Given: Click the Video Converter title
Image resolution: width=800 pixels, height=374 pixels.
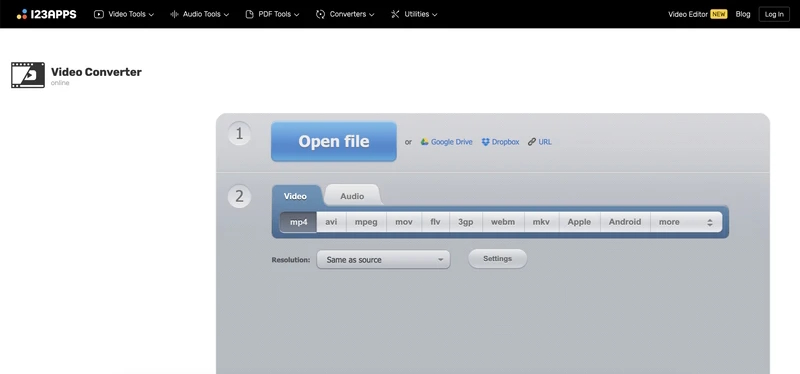Looking at the screenshot, I should pos(96,72).
